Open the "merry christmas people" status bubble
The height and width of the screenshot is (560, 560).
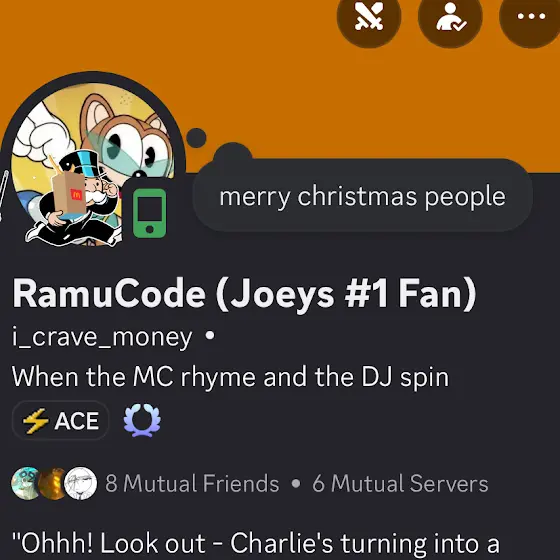(362, 196)
